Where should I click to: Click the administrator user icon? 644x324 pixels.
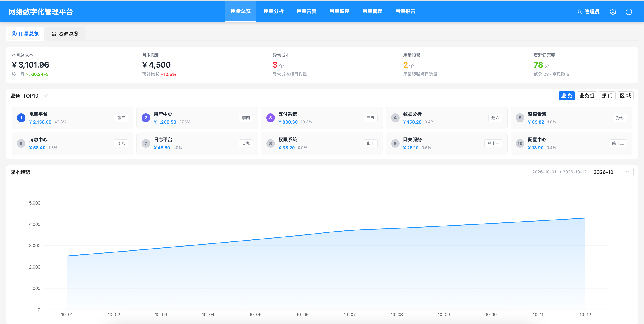580,12
